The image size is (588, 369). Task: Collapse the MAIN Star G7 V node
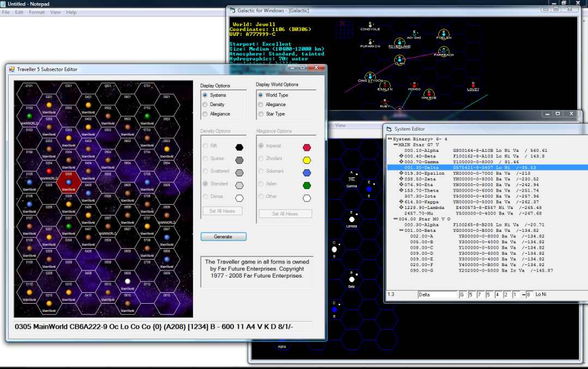pyautogui.click(x=396, y=145)
